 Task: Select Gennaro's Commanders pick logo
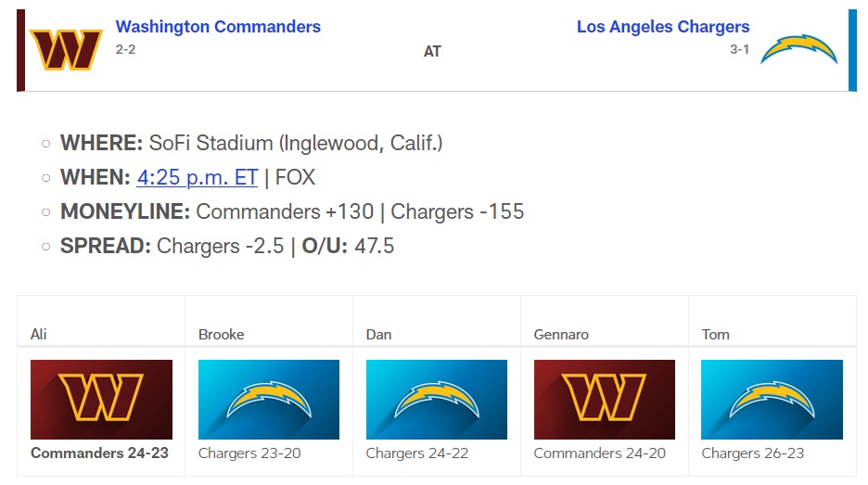click(605, 399)
